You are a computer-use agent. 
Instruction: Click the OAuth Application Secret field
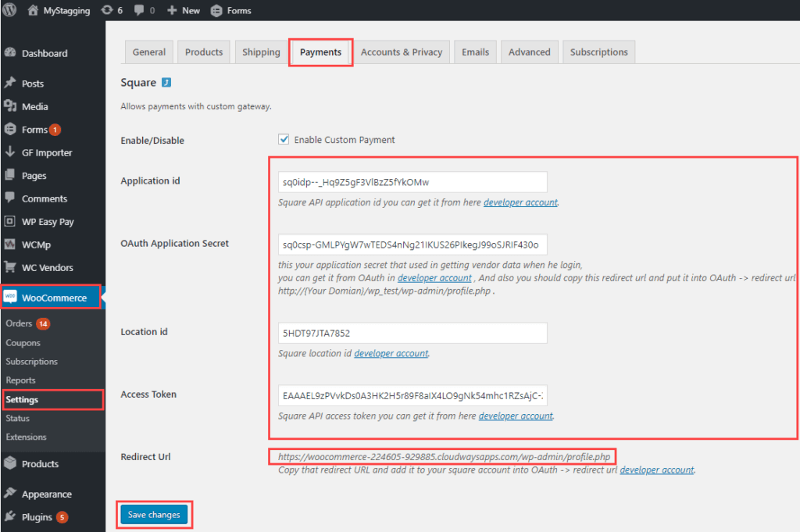412,245
